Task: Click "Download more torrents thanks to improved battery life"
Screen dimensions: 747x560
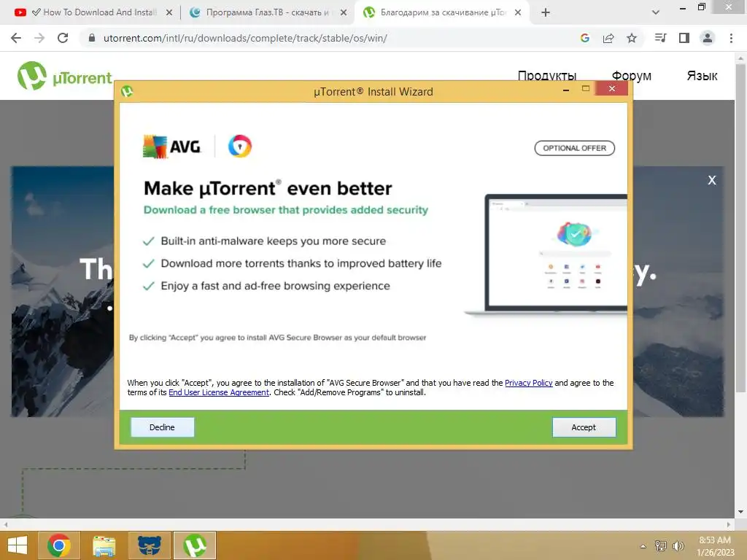Action: [301, 263]
